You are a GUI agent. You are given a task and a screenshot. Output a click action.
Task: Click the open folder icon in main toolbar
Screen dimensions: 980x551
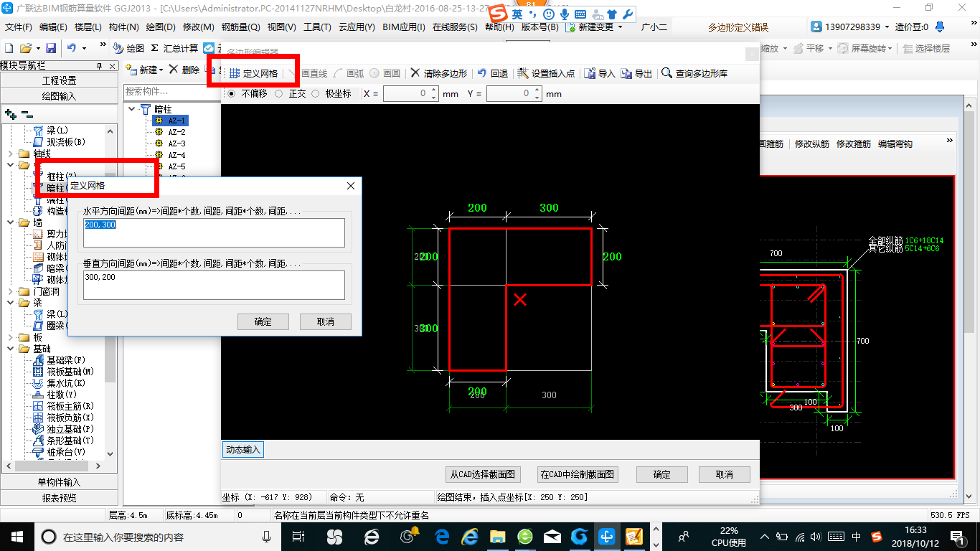[26, 48]
